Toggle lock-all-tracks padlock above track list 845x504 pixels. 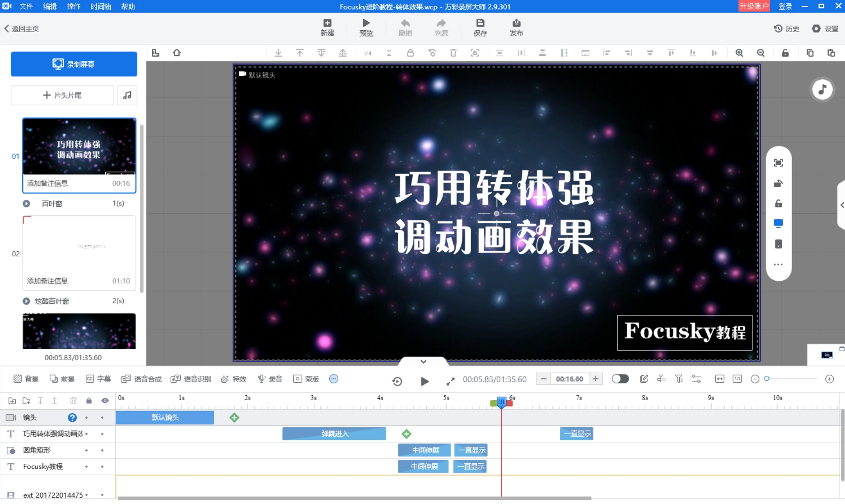89,401
